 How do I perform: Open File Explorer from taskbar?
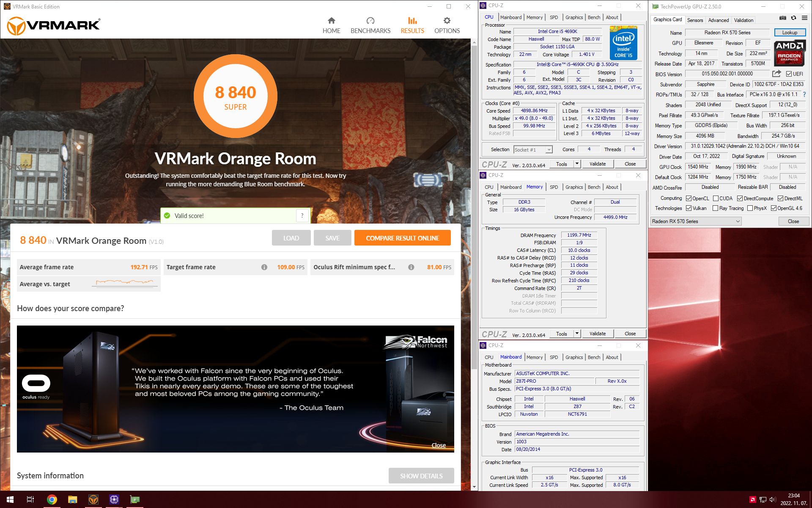[x=73, y=500]
